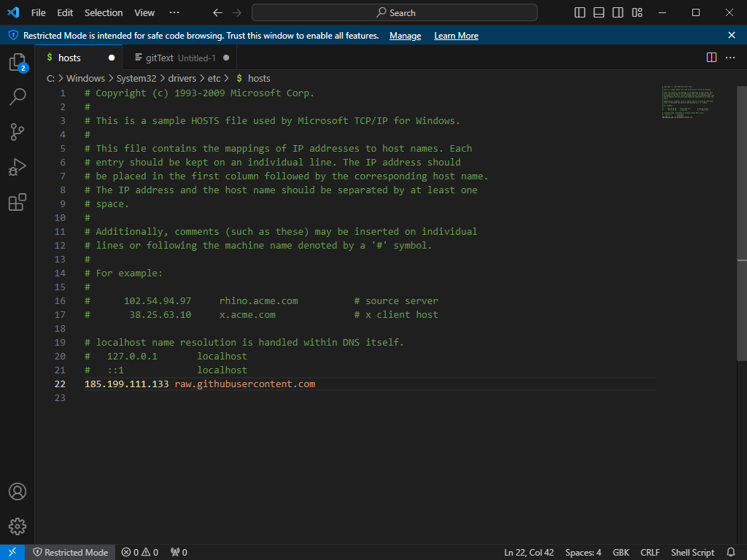Expand the etc breadcrumb segment
The width and height of the screenshot is (747, 560).
[214, 78]
